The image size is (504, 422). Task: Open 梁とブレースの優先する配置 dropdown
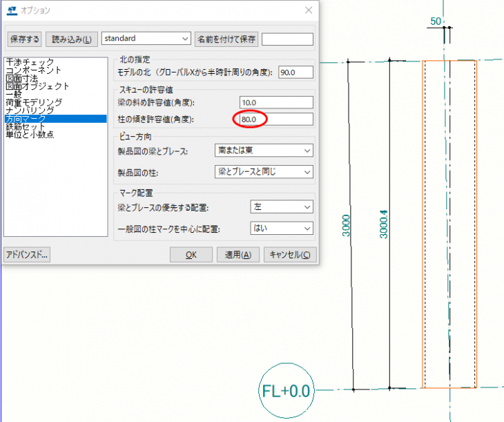tap(282, 207)
